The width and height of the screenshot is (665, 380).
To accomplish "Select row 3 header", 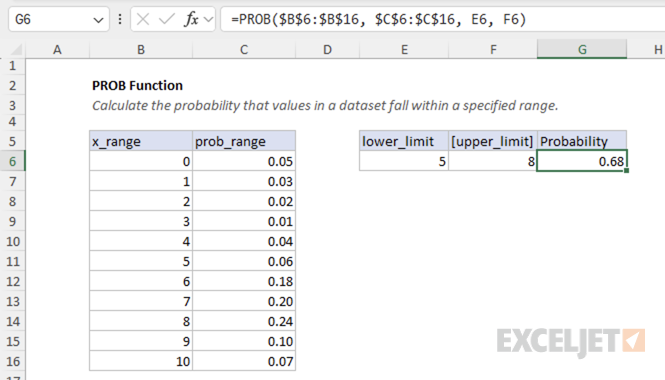I will click(x=13, y=105).
